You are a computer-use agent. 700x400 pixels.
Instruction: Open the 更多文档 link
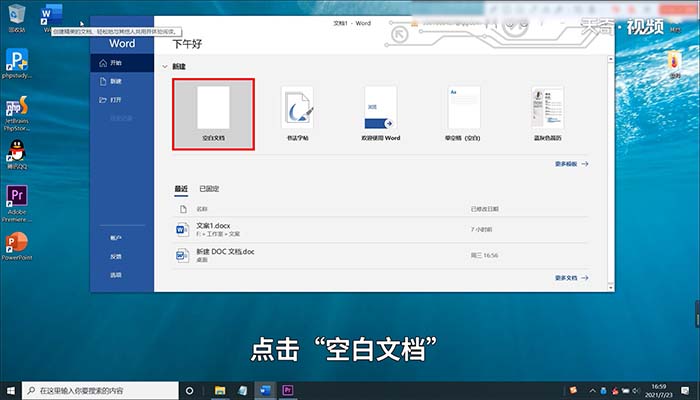(571, 278)
